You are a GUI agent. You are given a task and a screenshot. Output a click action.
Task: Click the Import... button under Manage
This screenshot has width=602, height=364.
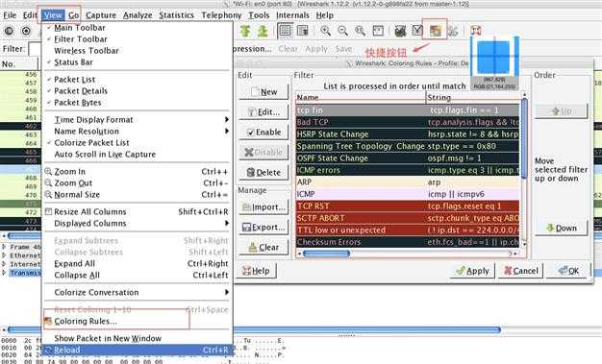(263, 207)
